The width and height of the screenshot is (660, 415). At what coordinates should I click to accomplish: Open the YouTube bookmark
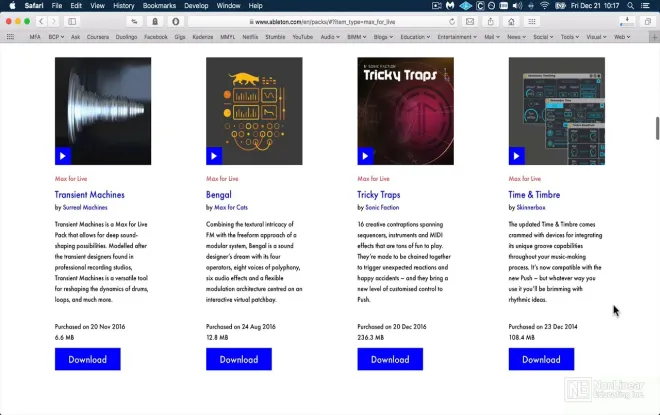click(303, 37)
